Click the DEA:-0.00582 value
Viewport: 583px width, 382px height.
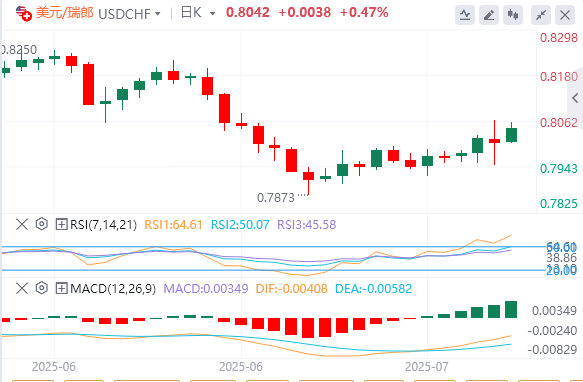click(374, 289)
